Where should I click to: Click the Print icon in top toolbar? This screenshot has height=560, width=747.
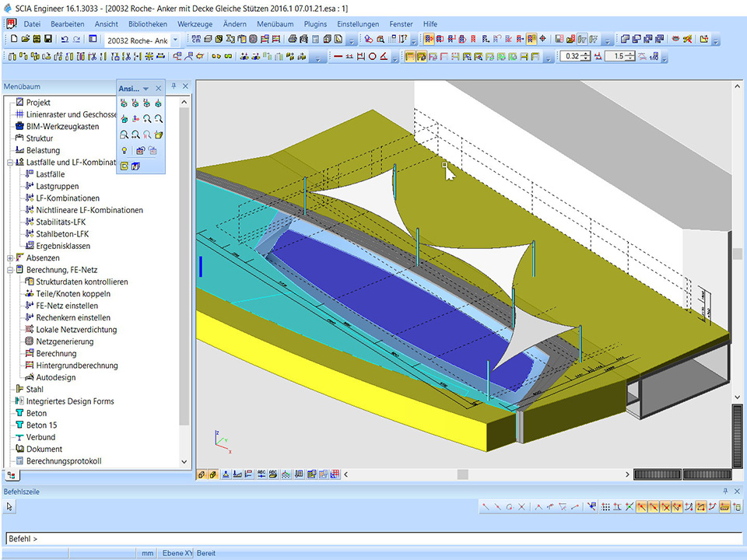click(293, 39)
